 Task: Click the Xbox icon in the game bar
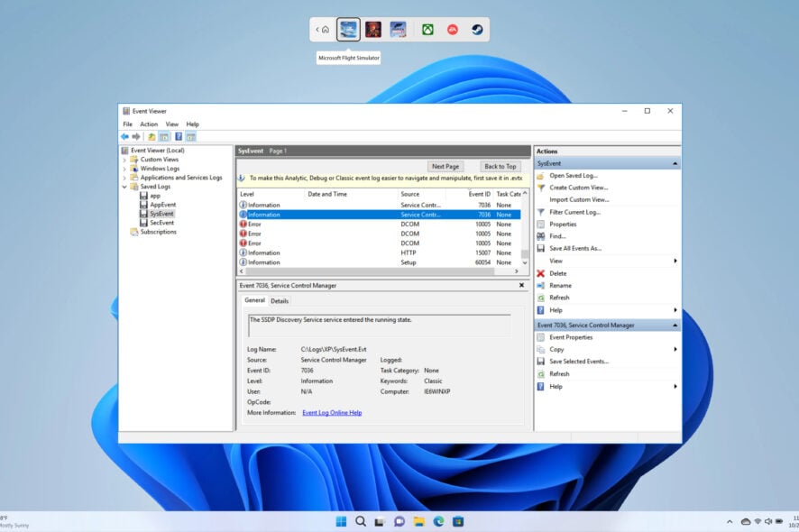tap(427, 30)
